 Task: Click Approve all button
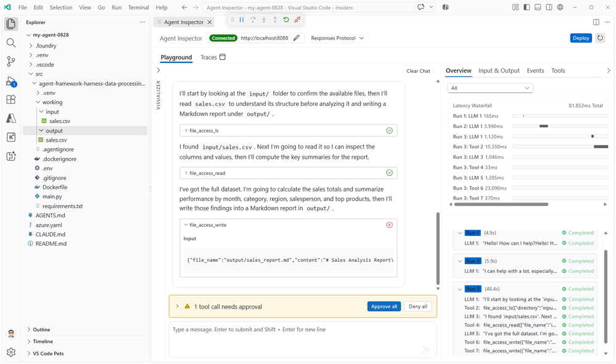point(384,306)
